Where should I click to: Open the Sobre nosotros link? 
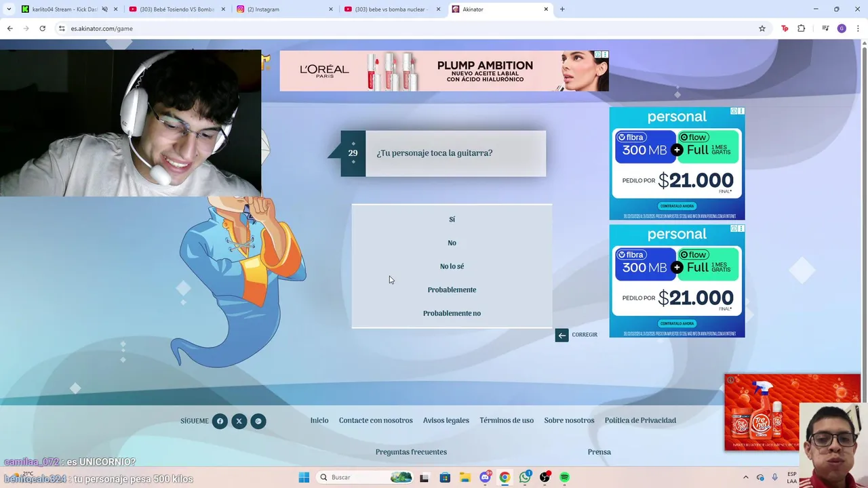coord(569,420)
